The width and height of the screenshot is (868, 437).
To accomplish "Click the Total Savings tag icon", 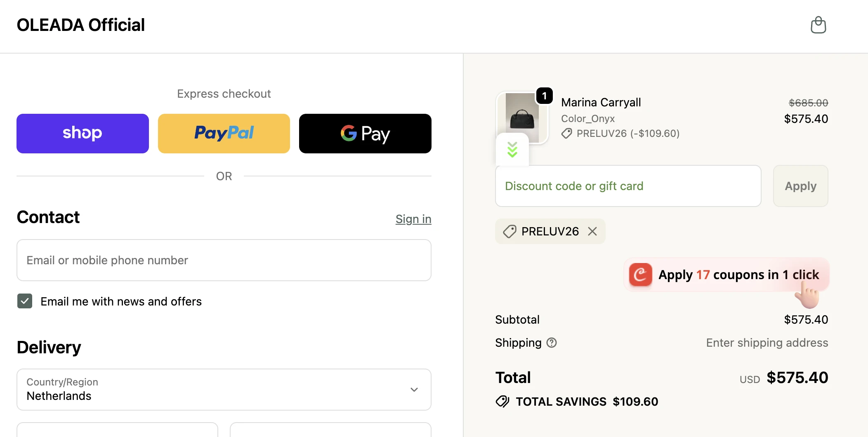I will pyautogui.click(x=502, y=402).
